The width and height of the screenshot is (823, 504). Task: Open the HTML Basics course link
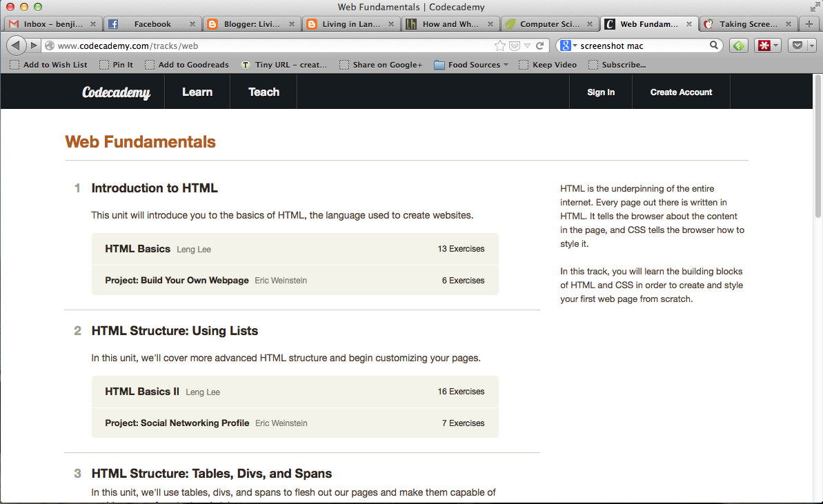pos(137,249)
